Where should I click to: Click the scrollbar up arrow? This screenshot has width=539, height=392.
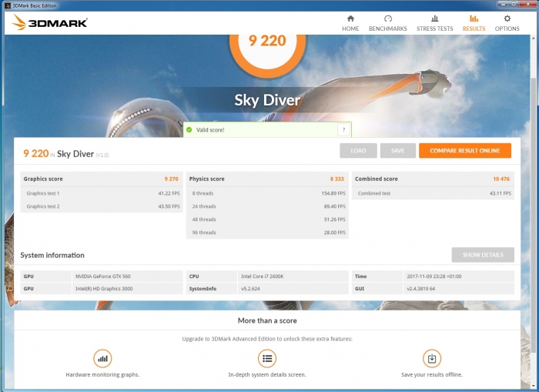coord(534,39)
